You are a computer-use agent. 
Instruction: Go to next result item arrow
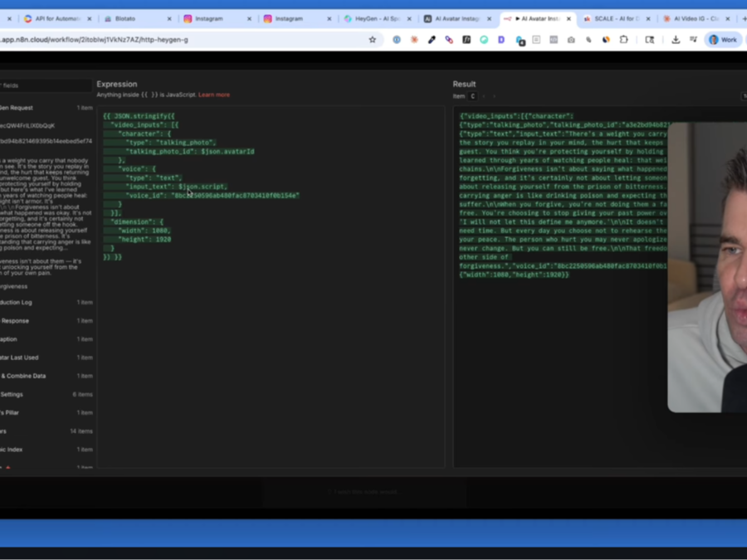[x=494, y=96]
